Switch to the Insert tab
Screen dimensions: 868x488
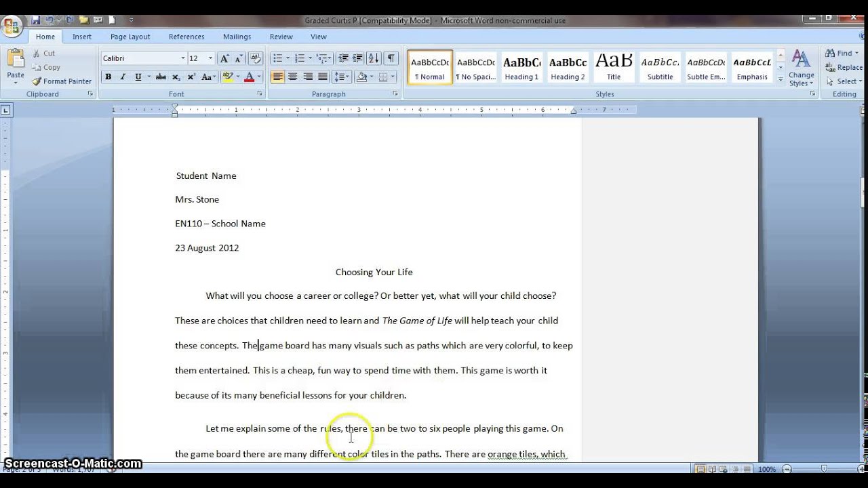(82, 37)
